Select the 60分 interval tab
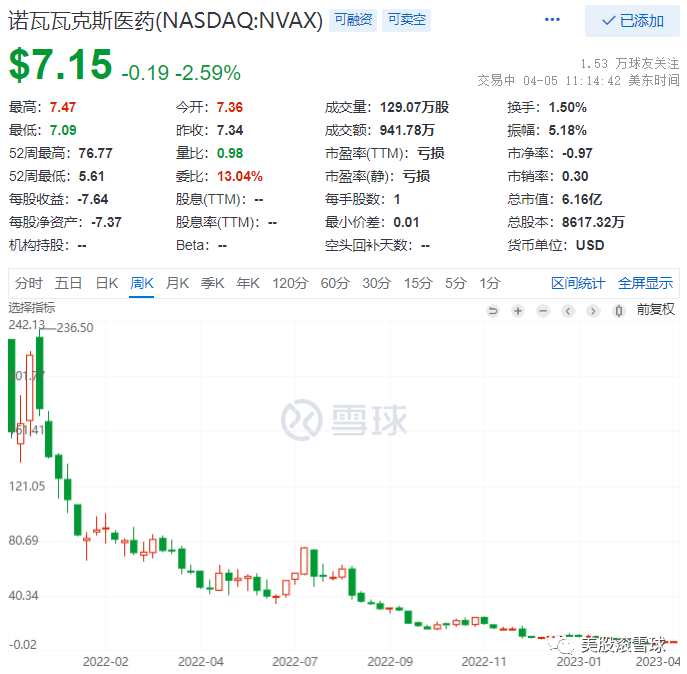 pyautogui.click(x=334, y=283)
